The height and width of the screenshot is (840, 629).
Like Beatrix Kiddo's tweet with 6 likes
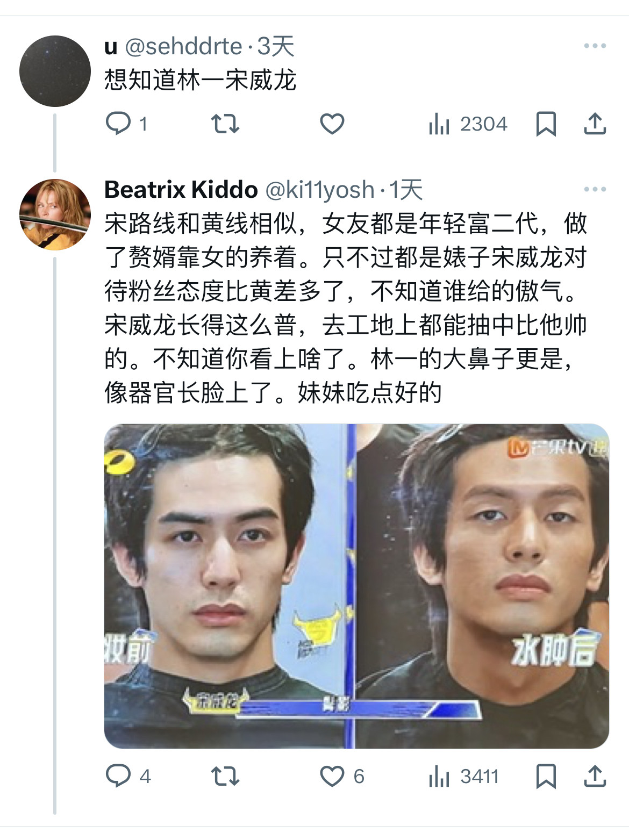tap(342, 776)
